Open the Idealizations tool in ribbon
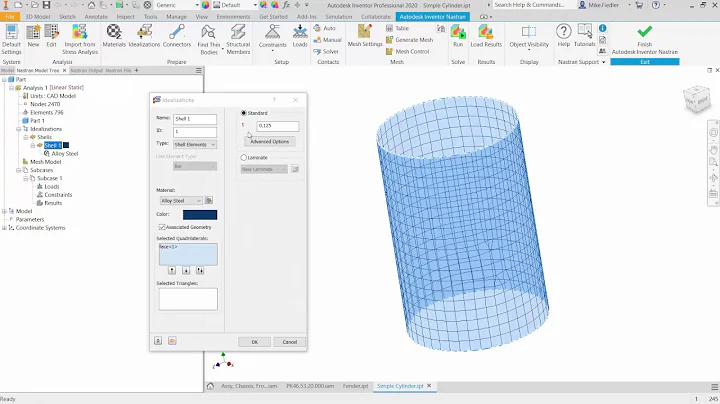The height and width of the screenshot is (404, 720). [144, 36]
